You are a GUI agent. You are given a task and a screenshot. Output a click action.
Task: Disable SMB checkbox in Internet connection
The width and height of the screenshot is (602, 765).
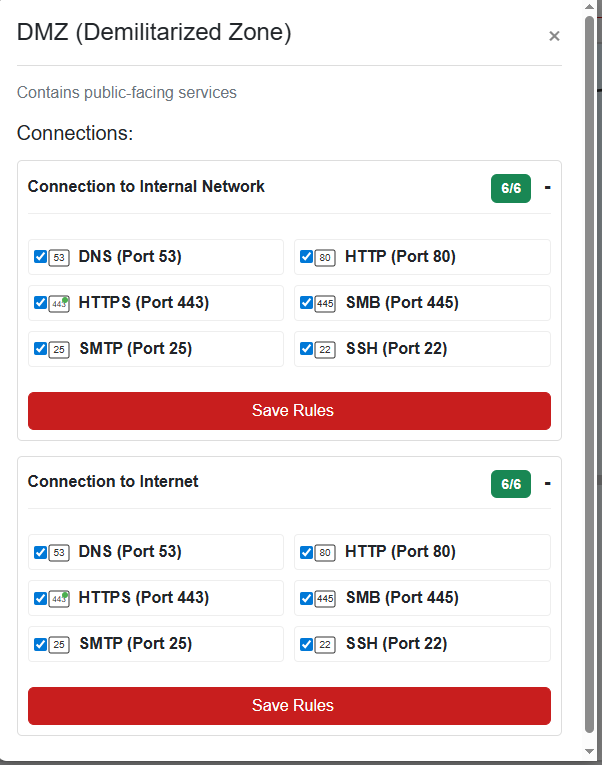[307, 598]
